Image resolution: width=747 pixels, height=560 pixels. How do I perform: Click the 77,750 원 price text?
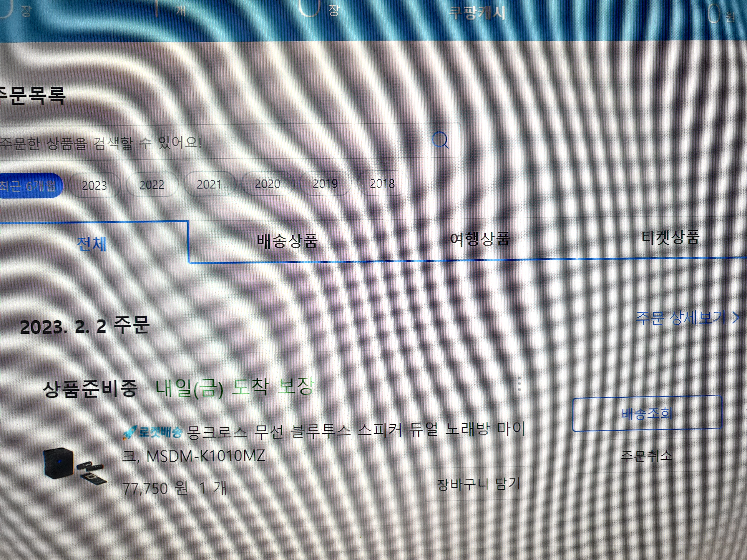coord(155,488)
